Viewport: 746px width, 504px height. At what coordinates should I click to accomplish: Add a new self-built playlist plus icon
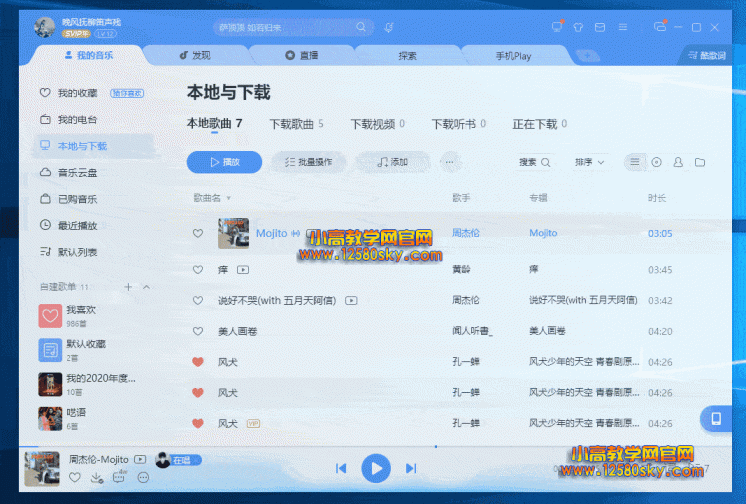click(128, 287)
